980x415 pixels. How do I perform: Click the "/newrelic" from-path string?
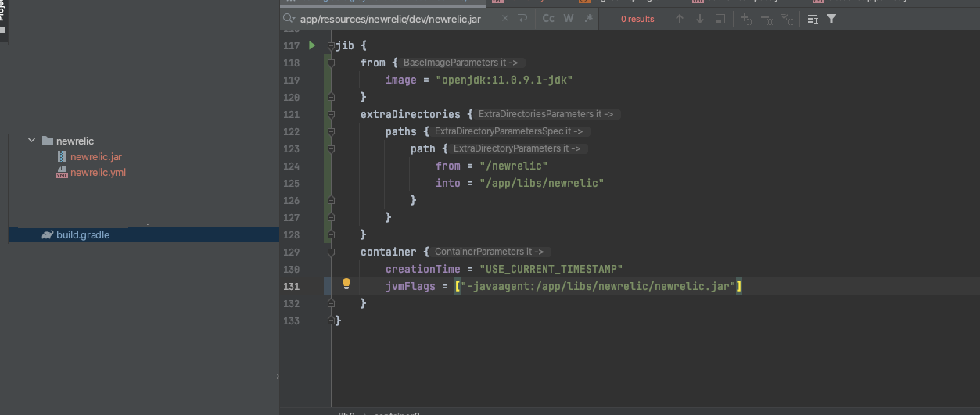click(513, 166)
